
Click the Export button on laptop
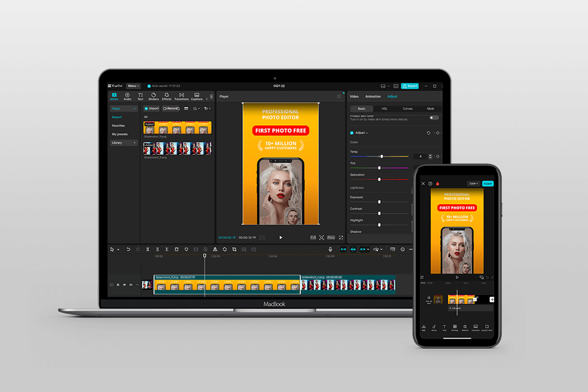pos(410,86)
